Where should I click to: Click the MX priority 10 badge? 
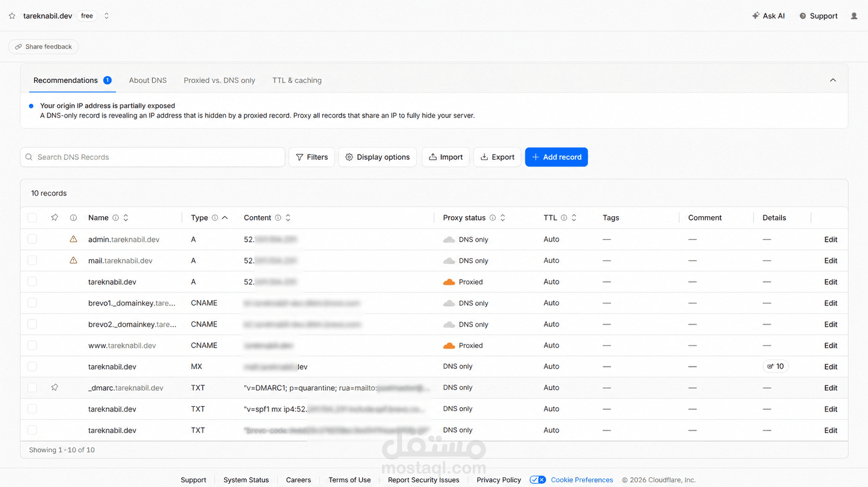tap(775, 367)
